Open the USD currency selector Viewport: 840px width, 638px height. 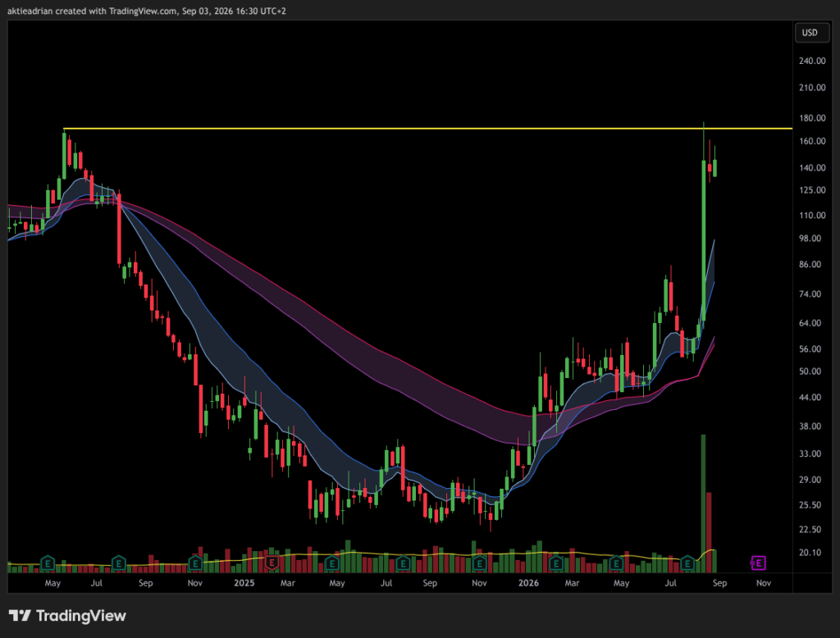click(810, 33)
